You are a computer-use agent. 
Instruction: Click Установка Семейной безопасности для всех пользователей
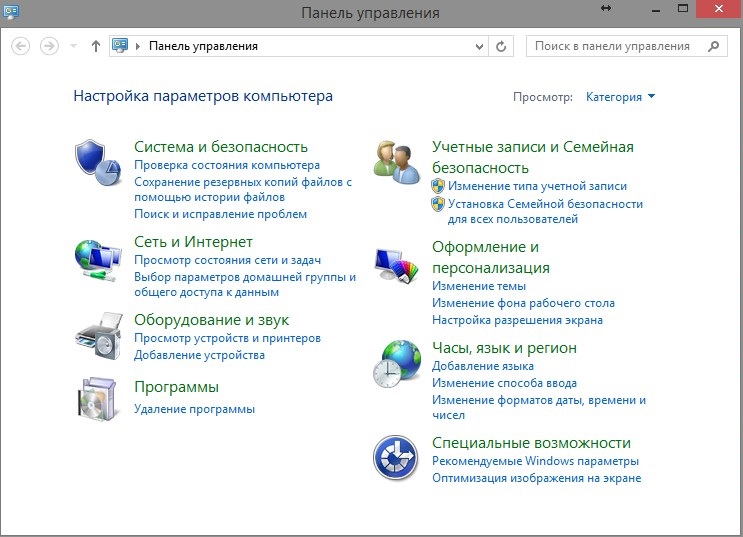(x=545, y=211)
